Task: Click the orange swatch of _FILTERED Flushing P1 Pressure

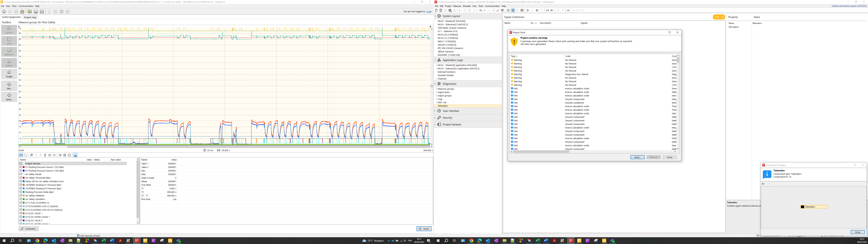Action: 24,185
